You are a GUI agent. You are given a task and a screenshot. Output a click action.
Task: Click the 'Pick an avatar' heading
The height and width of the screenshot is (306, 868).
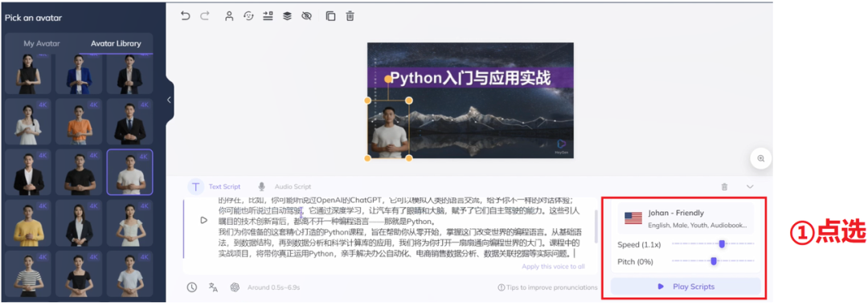pyautogui.click(x=34, y=18)
